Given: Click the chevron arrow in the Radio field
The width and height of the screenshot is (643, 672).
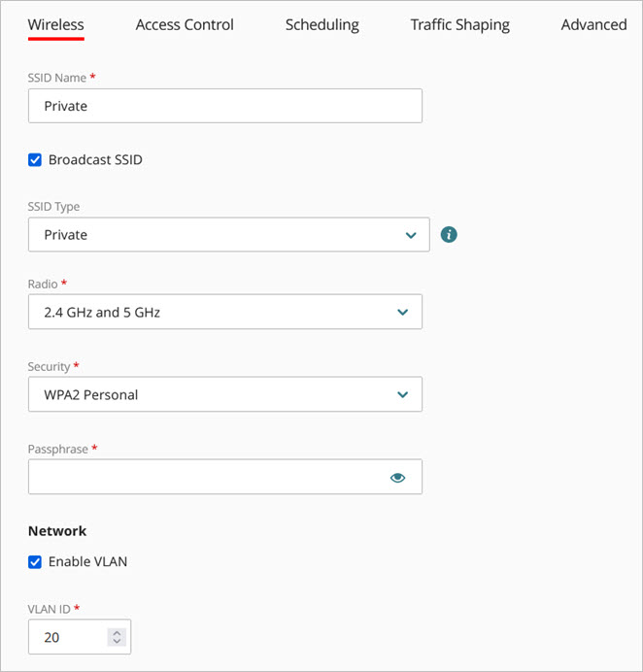Looking at the screenshot, I should tap(403, 312).
